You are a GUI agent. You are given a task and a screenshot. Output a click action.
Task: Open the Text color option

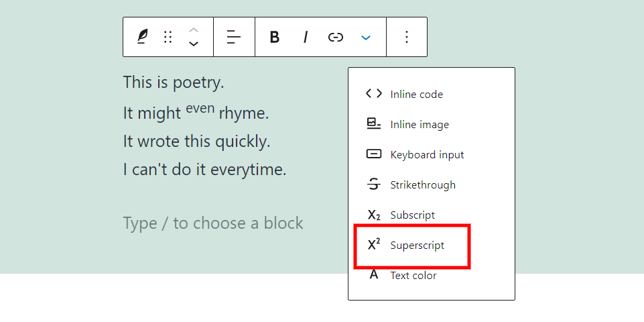[x=413, y=275]
